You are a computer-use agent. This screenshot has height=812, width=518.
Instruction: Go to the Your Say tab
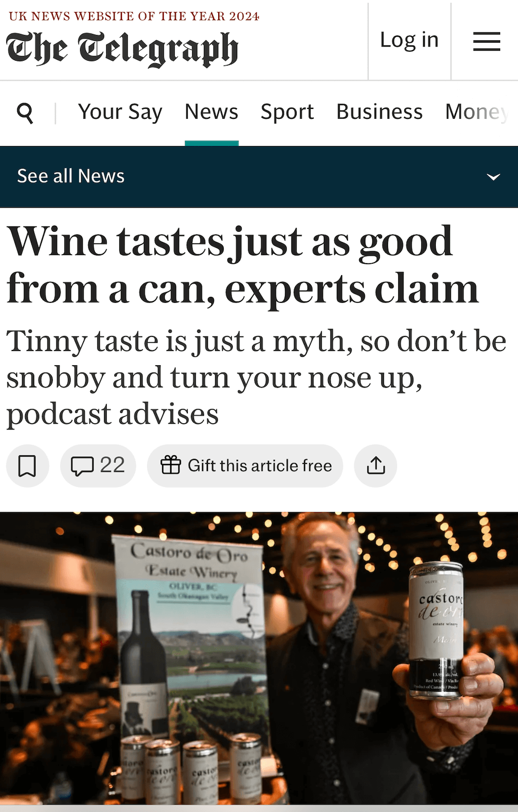click(x=120, y=112)
